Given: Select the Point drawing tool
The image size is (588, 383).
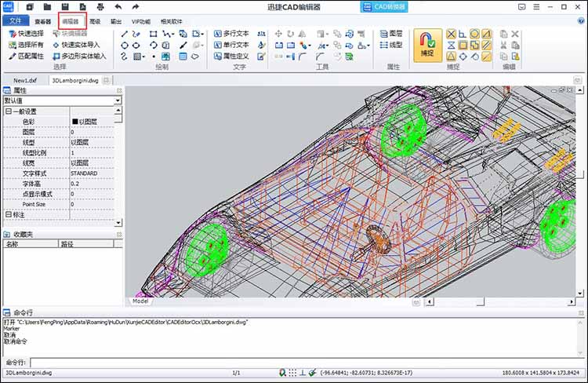Looking at the screenshot, I should [154, 57].
